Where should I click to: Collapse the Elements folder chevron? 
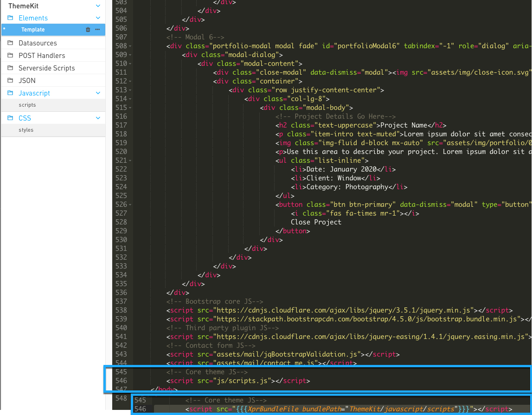coord(98,18)
